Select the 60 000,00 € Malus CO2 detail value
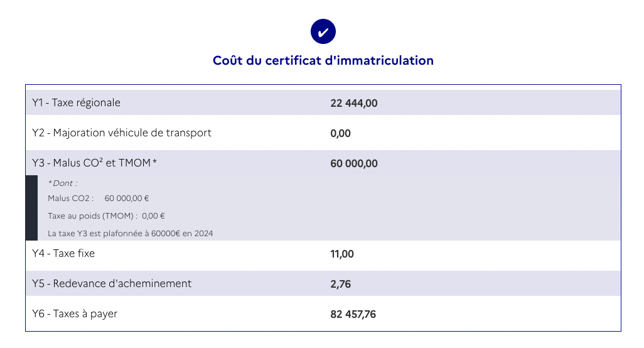The image size is (644, 348). (x=127, y=198)
